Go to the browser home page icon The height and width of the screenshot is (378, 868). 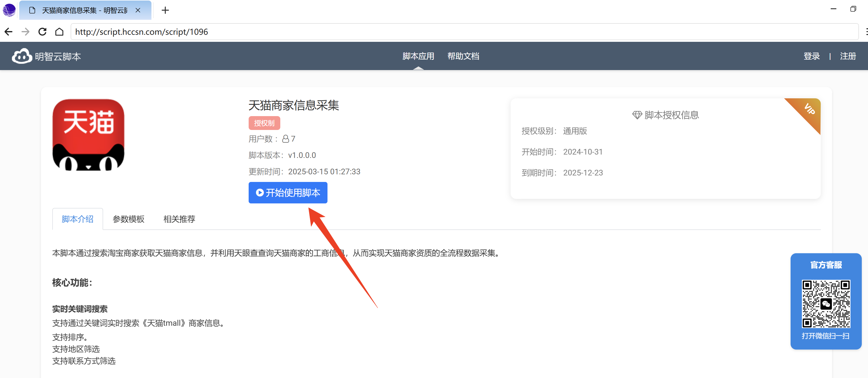point(59,32)
